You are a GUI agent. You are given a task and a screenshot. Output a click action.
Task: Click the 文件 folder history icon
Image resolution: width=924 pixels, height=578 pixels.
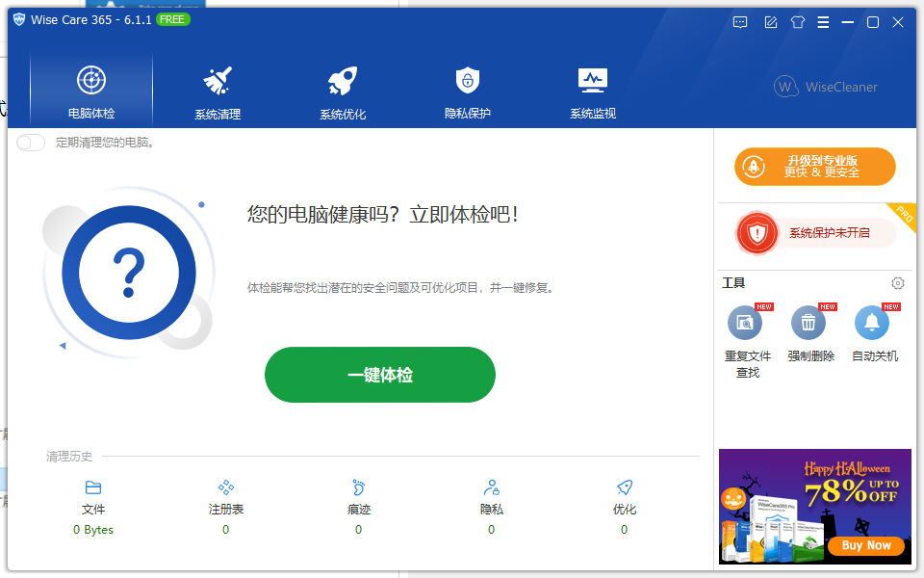coord(93,487)
